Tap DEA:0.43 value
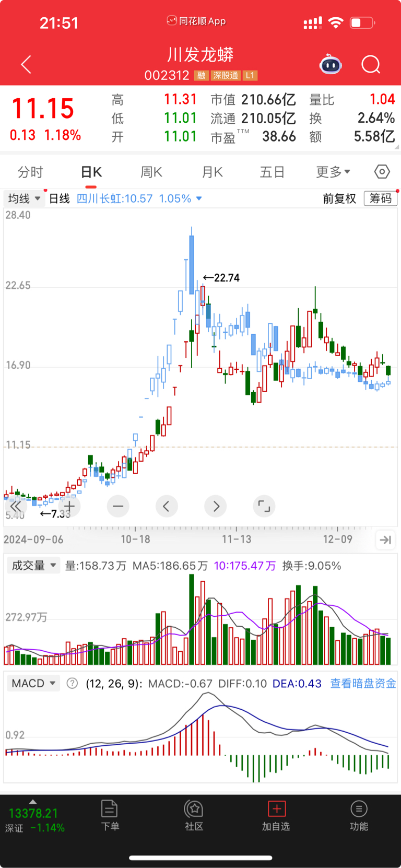The width and height of the screenshot is (401, 868). pyautogui.click(x=297, y=684)
